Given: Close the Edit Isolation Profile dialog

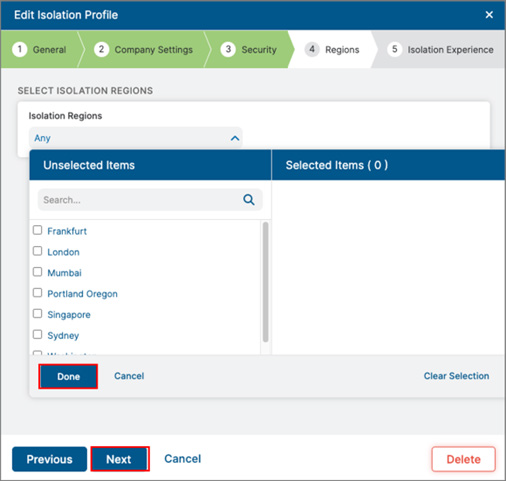Looking at the screenshot, I should 489,15.
